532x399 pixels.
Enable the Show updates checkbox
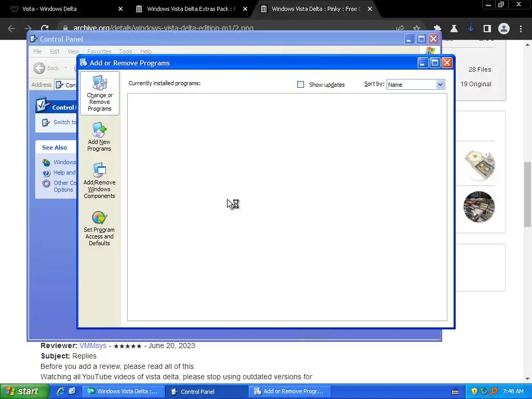(x=300, y=85)
